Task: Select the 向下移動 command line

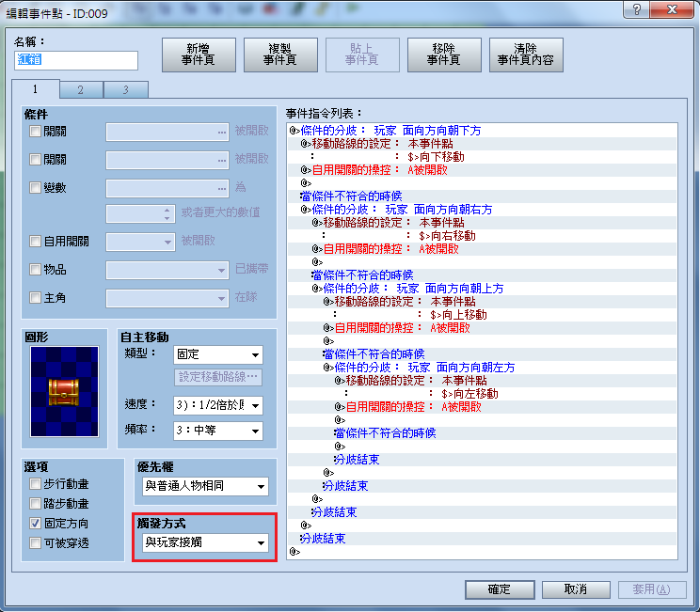Action: point(482,157)
